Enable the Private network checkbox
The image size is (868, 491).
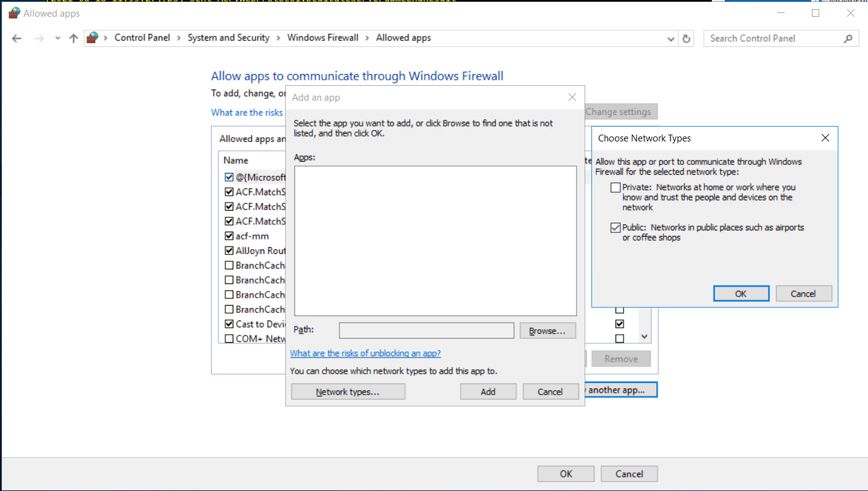pyautogui.click(x=616, y=187)
